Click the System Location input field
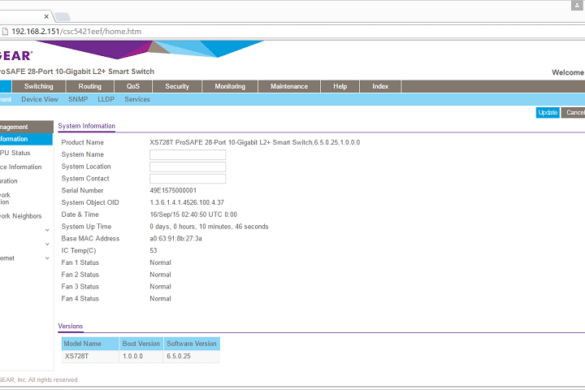The height and width of the screenshot is (390, 585). coord(188,166)
